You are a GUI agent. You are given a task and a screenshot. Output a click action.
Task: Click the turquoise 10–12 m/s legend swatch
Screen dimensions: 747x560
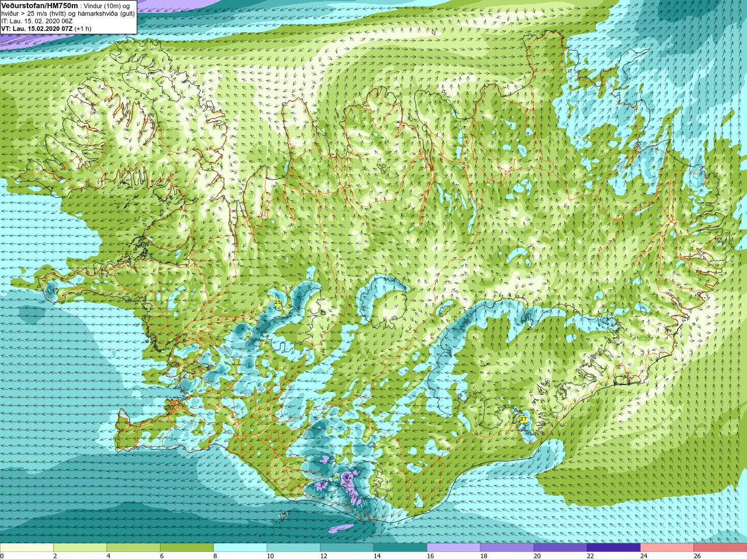click(x=294, y=548)
